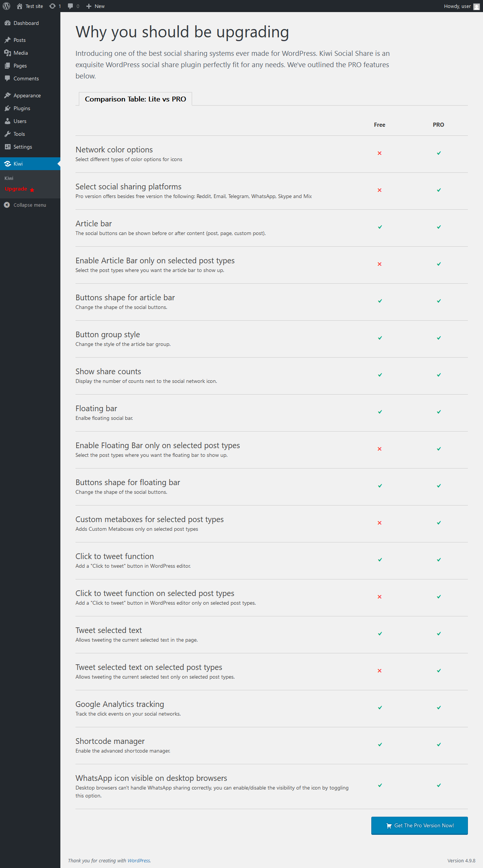Click the Free cross for Tweet selected text on selected post types
The width and height of the screenshot is (483, 868).
(x=380, y=671)
